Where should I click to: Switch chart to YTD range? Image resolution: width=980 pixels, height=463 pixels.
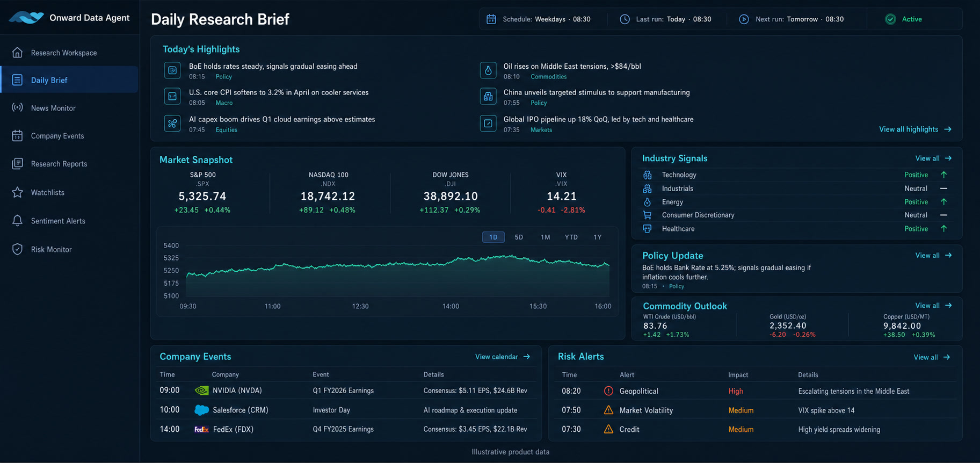pos(571,237)
